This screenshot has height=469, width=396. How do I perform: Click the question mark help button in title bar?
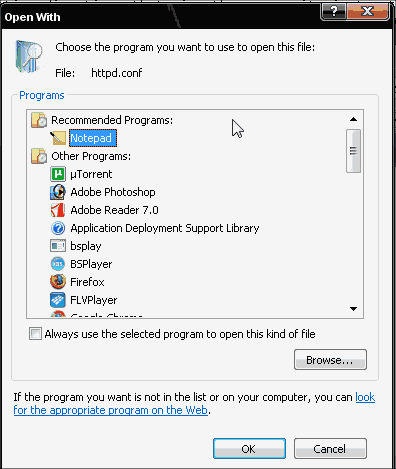pyautogui.click(x=333, y=12)
